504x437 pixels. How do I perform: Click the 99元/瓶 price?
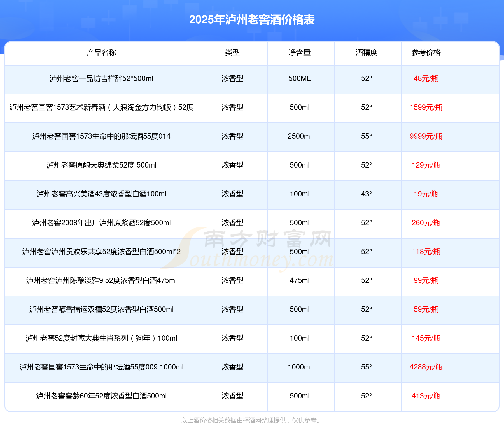(x=426, y=280)
